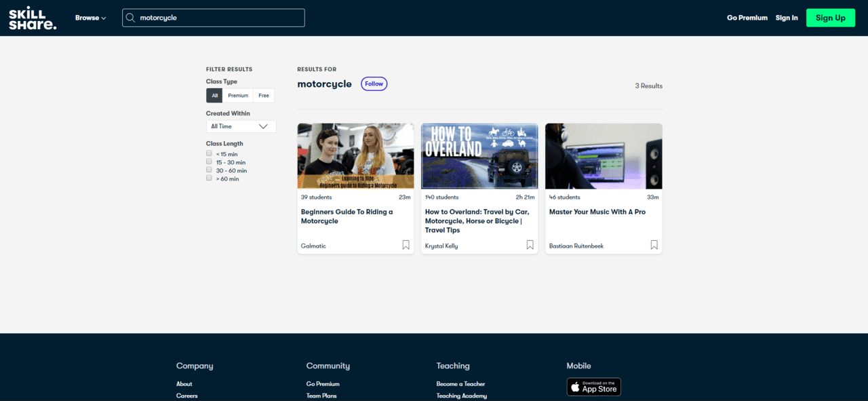
Task: Check the 30 - 60 min filter
Action: (x=210, y=170)
